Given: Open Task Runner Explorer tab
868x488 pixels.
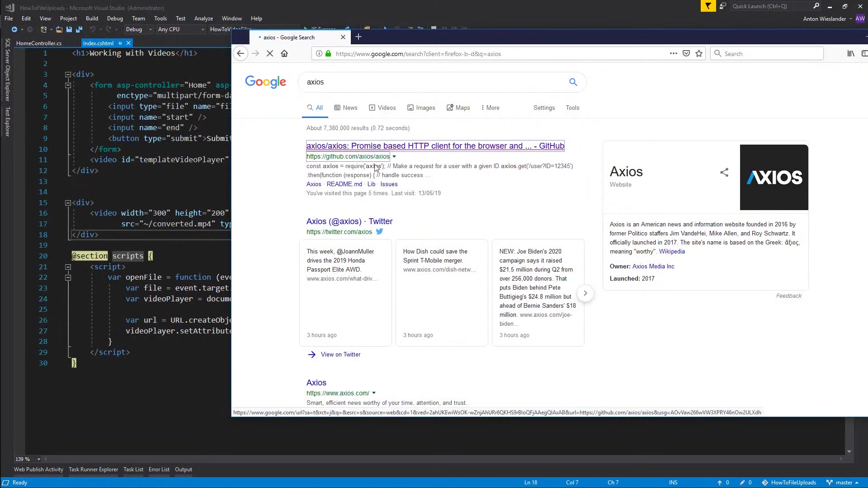Looking at the screenshot, I should (93, 469).
